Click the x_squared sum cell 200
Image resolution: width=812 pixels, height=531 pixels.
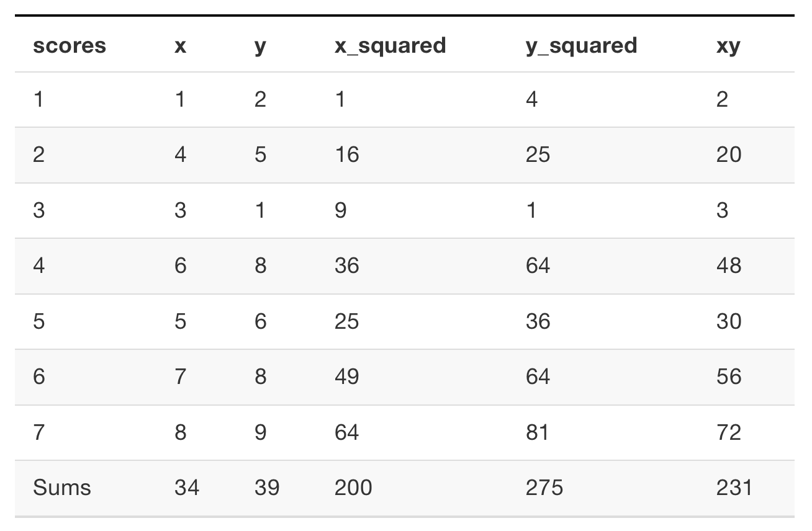tap(353, 488)
